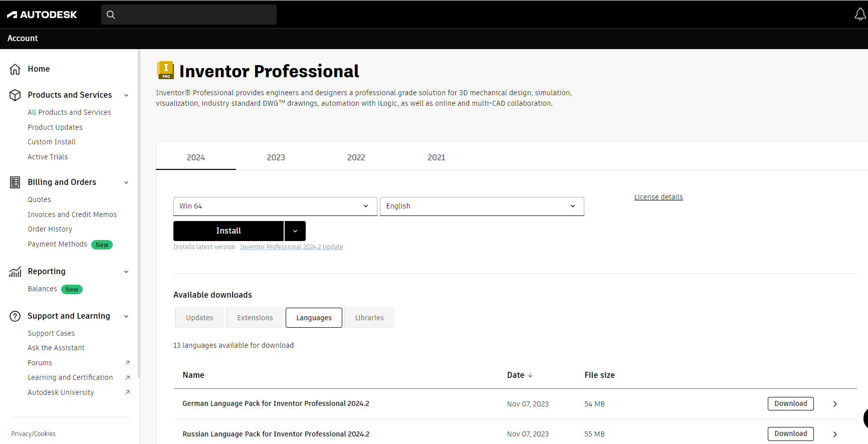Click external arrow beside Learning and Certification
868x444 pixels.
coord(127,377)
